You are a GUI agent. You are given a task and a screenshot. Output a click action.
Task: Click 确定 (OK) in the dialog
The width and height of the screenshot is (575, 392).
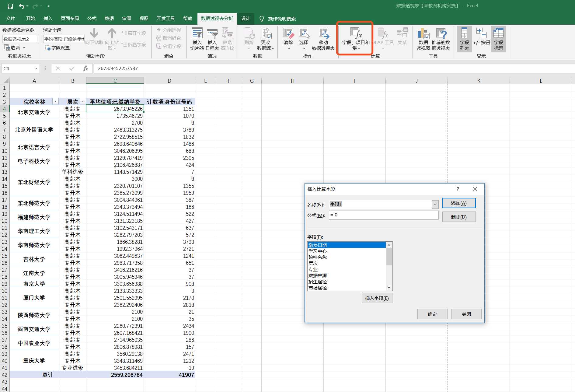coord(432,314)
